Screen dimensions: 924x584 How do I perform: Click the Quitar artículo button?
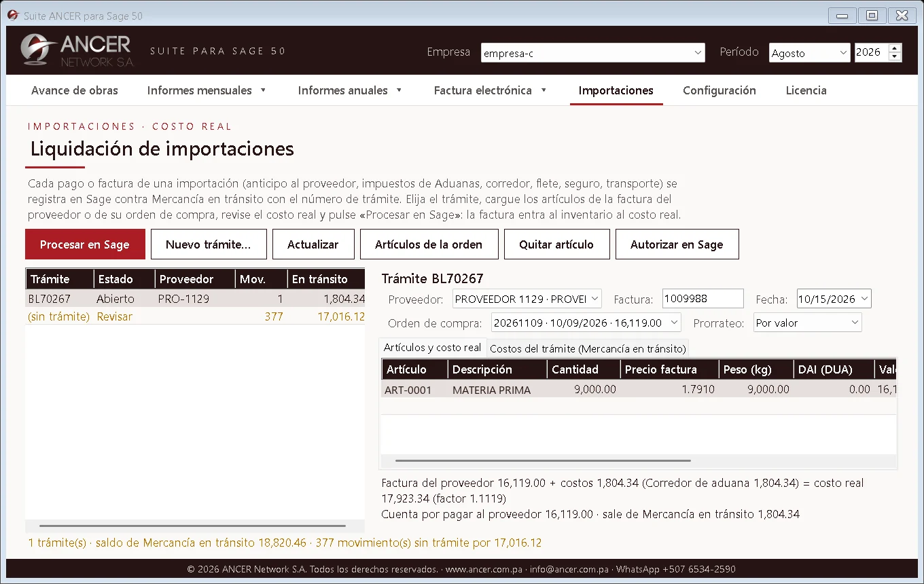click(x=556, y=244)
